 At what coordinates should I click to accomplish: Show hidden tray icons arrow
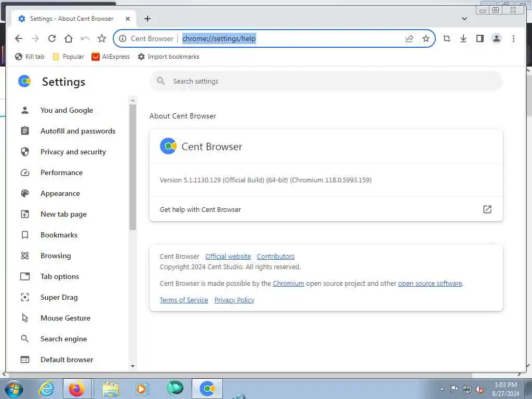point(442,389)
